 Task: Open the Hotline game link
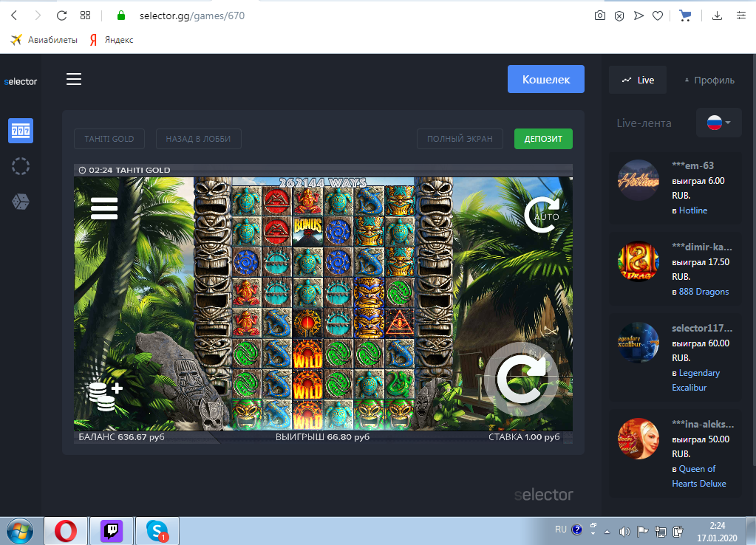[693, 210]
